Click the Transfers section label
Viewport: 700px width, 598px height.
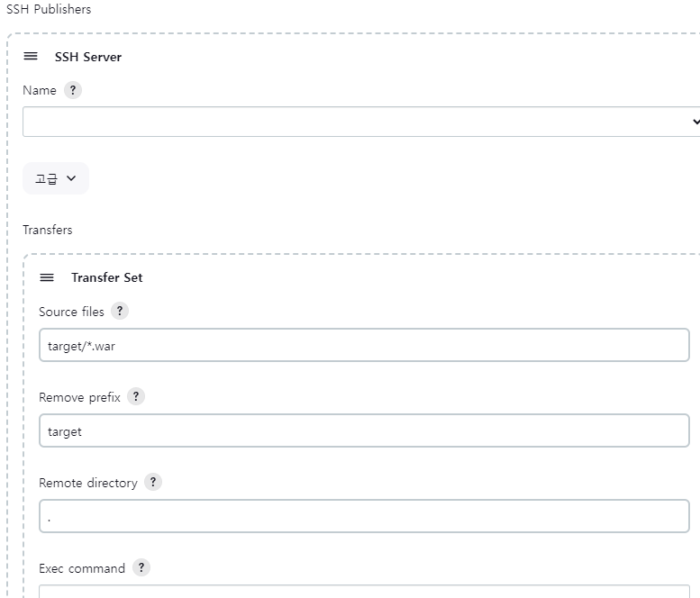pyautogui.click(x=48, y=230)
